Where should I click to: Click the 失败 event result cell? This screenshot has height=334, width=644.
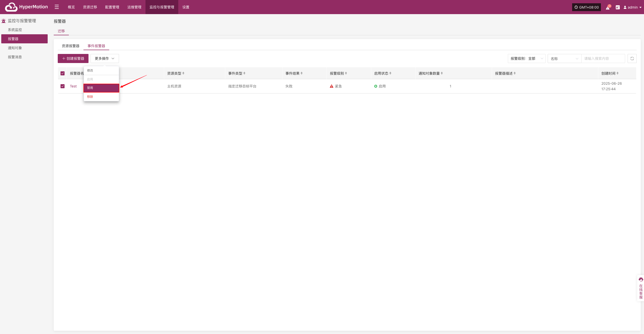[x=289, y=86]
